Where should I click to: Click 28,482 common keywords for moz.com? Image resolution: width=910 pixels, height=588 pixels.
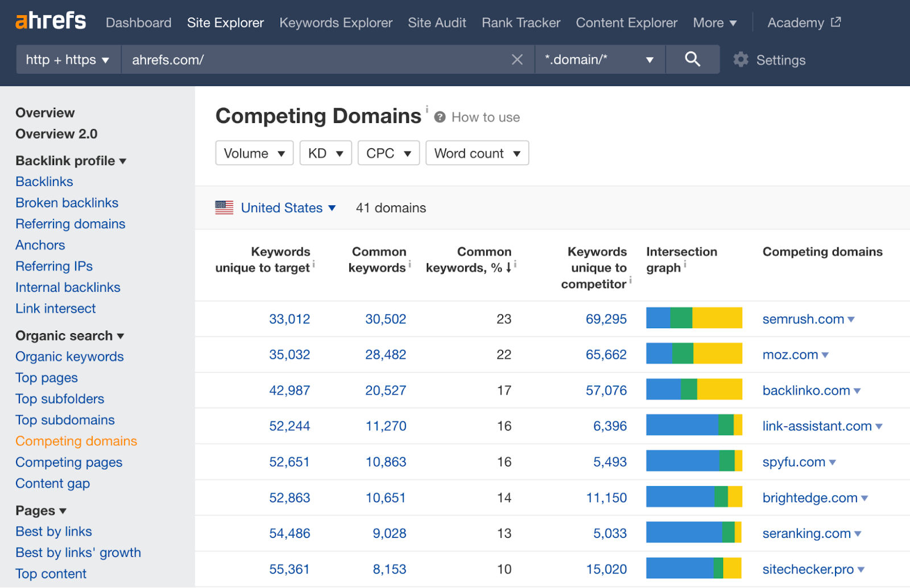click(386, 355)
